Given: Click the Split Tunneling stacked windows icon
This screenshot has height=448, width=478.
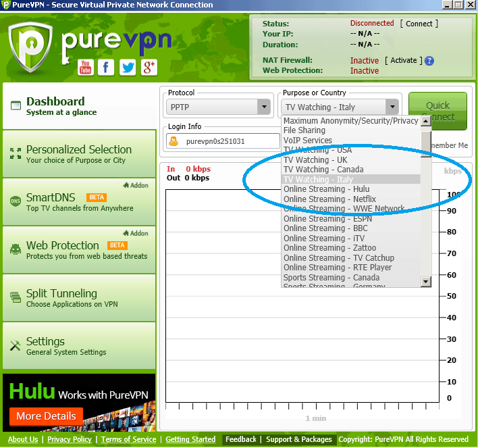Looking at the screenshot, I should click(x=16, y=297).
